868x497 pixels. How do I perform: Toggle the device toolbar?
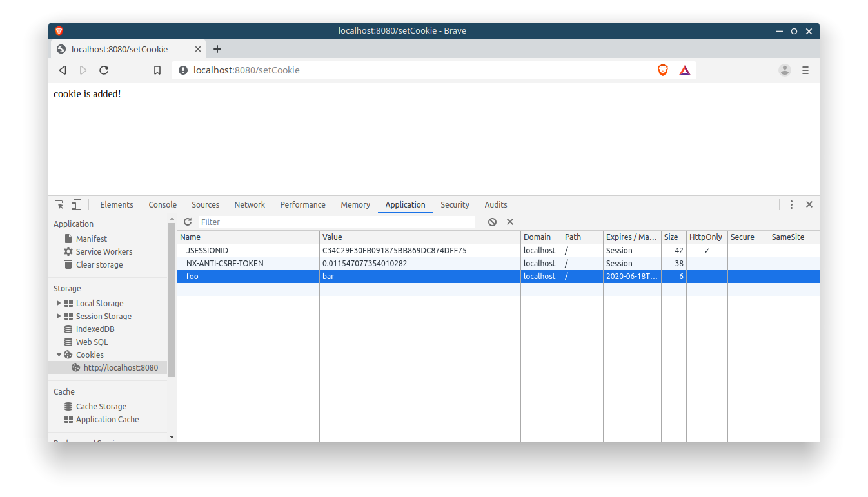pos(76,204)
